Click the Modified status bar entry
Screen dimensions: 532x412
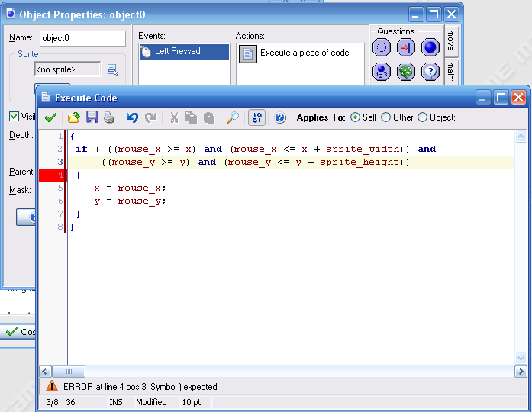151,402
